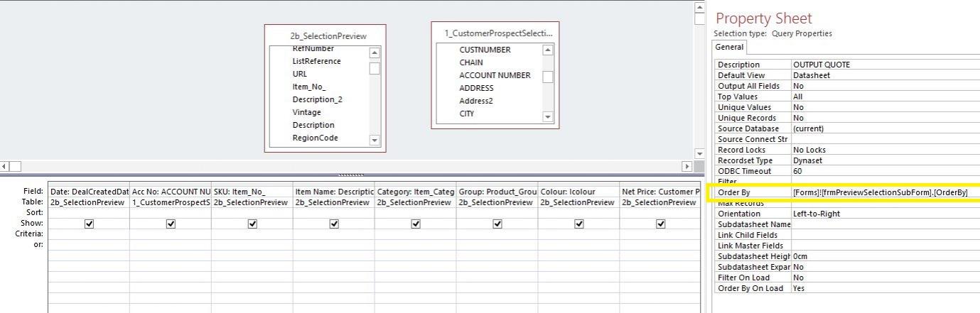Click up arrow of 2b_SelectionPreview field list
The image size is (980, 313).
coord(375,53)
